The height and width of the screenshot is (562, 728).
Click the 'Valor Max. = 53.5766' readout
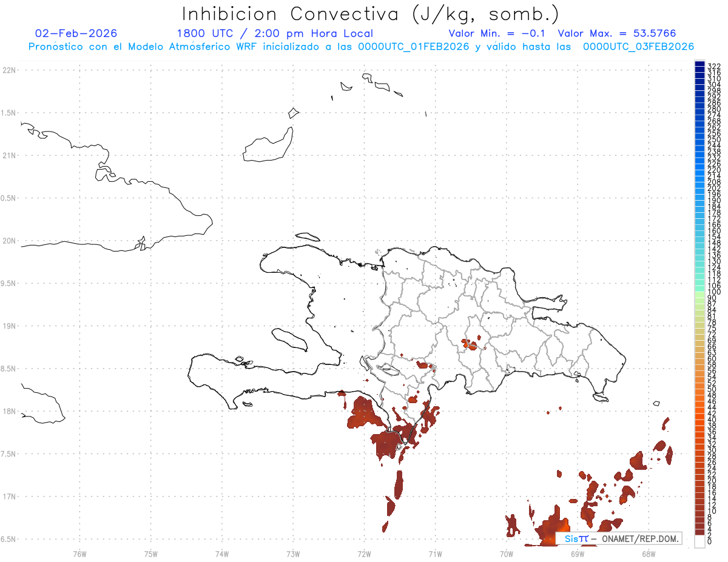point(616,33)
